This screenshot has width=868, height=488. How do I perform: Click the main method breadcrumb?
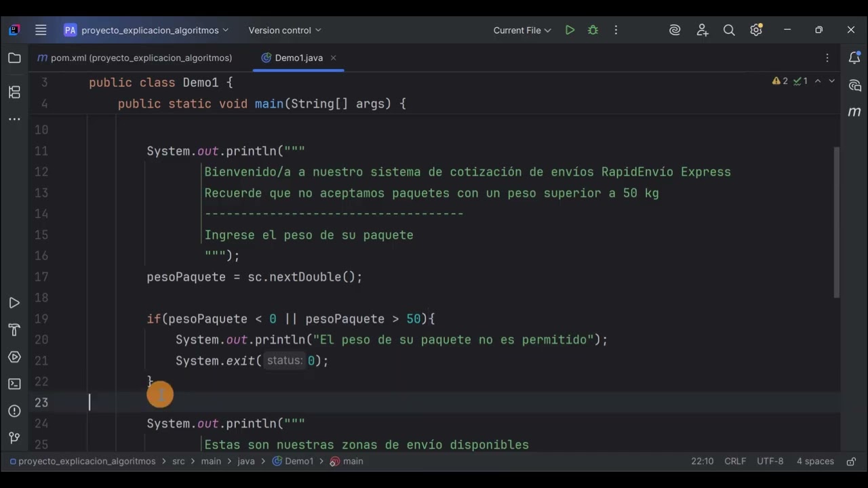pyautogui.click(x=347, y=462)
